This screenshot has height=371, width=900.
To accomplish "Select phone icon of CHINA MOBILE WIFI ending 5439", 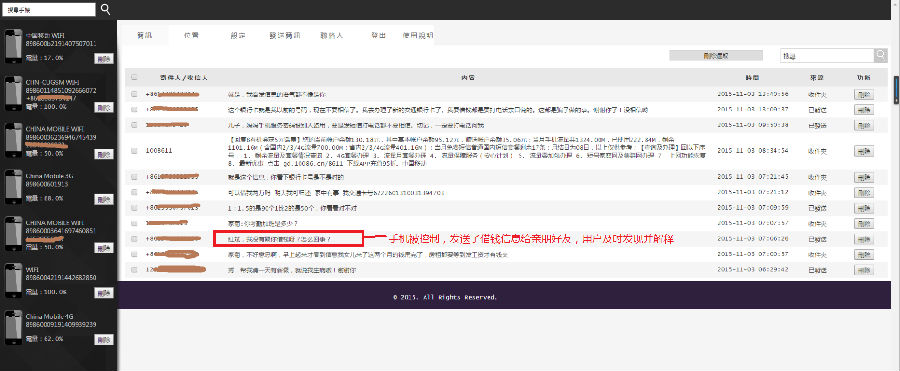I will [13, 141].
